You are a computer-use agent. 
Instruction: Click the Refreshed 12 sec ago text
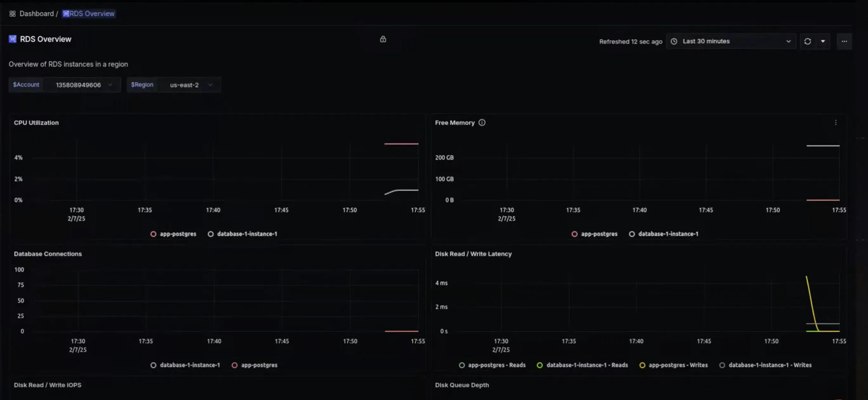click(x=631, y=42)
